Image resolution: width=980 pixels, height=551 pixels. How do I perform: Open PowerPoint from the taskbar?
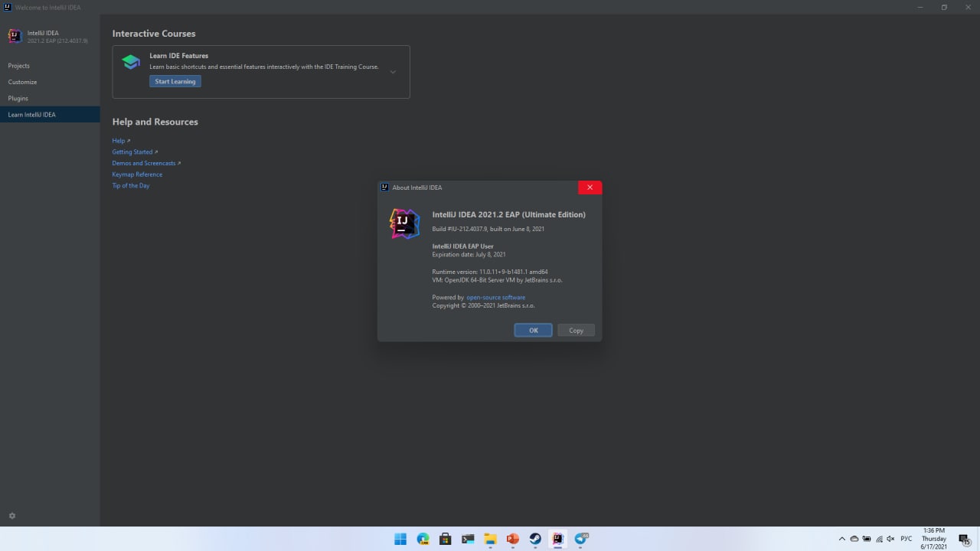(x=513, y=539)
